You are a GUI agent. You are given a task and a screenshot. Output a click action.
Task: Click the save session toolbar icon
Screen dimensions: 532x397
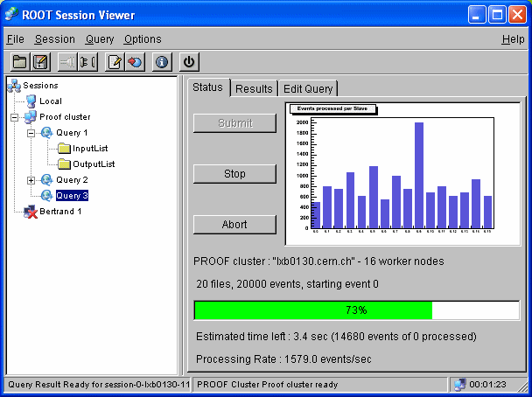click(40, 62)
